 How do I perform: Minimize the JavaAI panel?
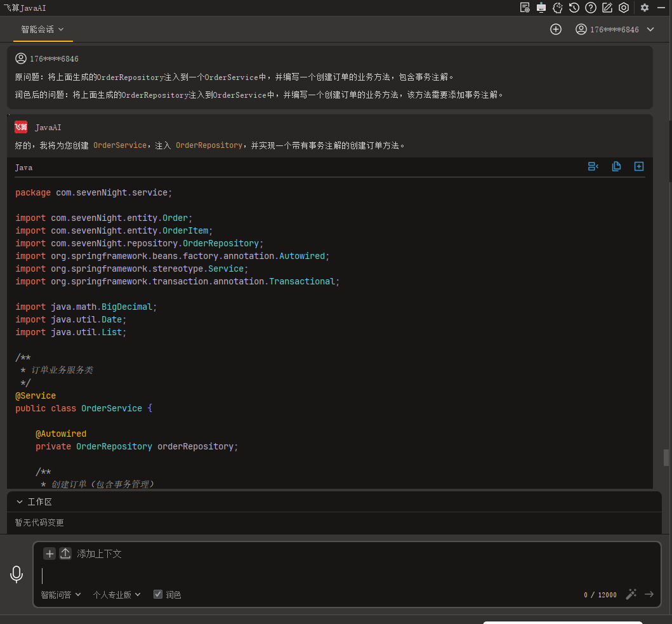[661, 8]
